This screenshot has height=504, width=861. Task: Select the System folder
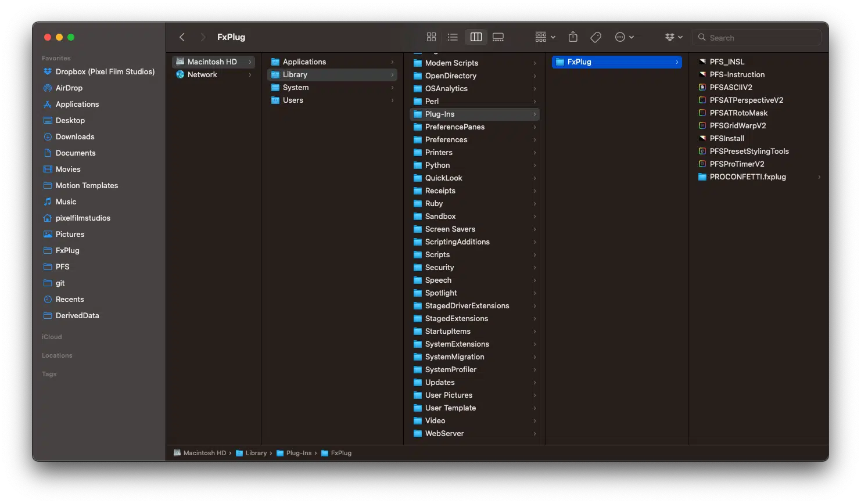pyautogui.click(x=332, y=87)
